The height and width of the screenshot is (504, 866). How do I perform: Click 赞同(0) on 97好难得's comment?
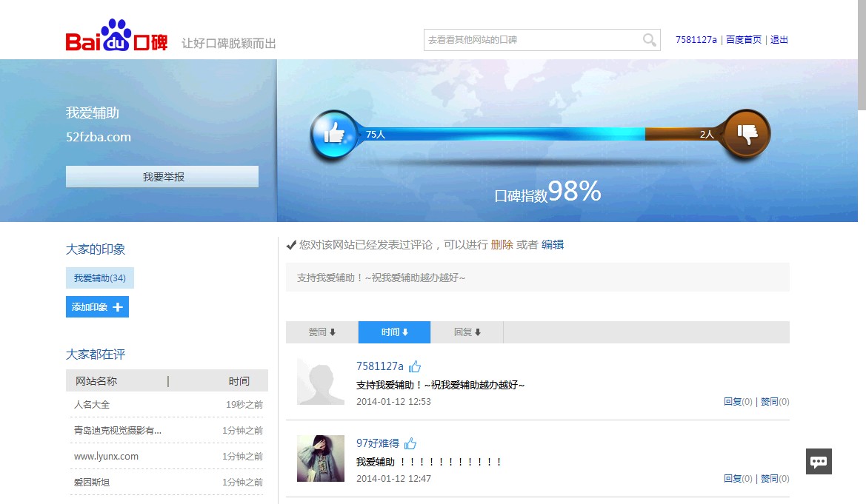click(x=775, y=479)
